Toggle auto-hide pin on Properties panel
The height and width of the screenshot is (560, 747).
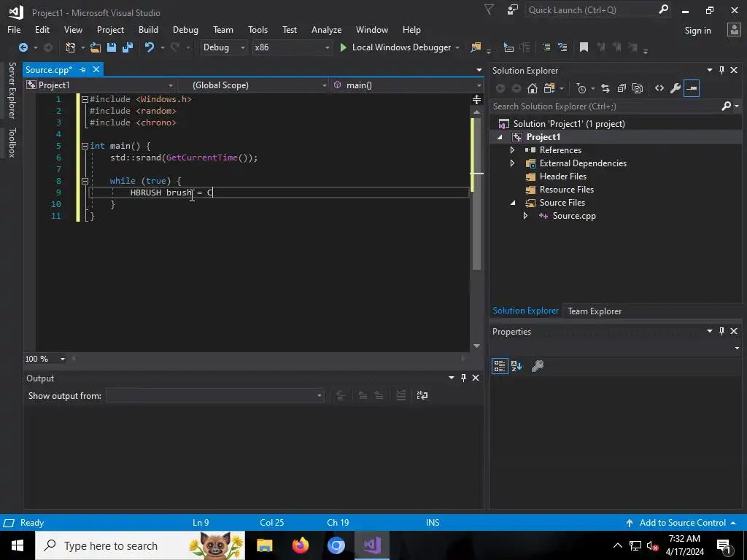(721, 331)
